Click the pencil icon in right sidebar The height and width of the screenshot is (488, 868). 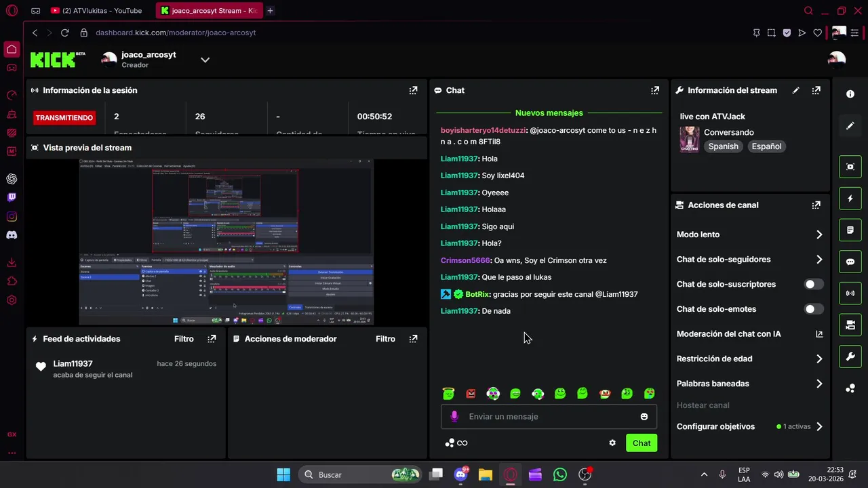pyautogui.click(x=850, y=126)
